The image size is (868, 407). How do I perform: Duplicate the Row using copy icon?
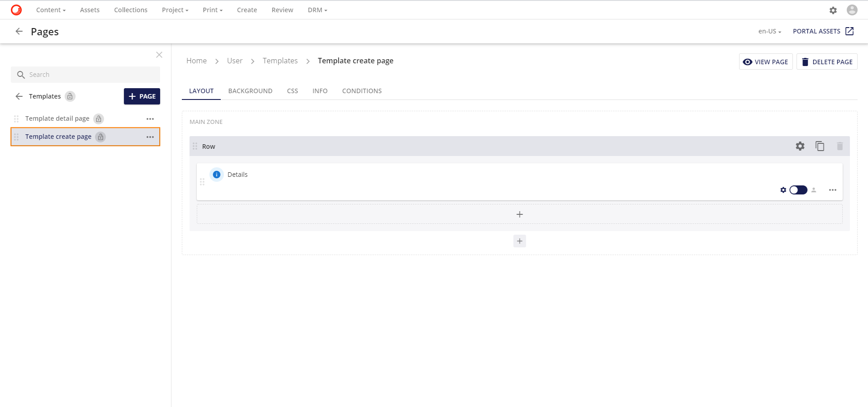[820, 146]
